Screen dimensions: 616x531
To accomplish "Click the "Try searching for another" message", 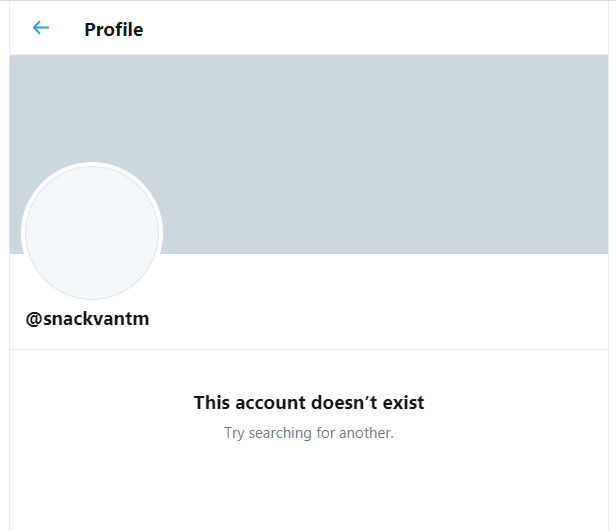I will [309, 433].
